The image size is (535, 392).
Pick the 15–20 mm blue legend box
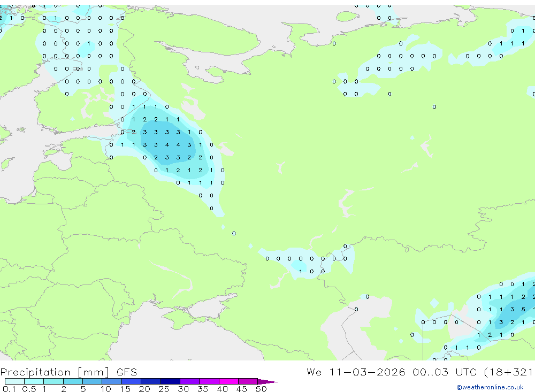tap(132, 381)
